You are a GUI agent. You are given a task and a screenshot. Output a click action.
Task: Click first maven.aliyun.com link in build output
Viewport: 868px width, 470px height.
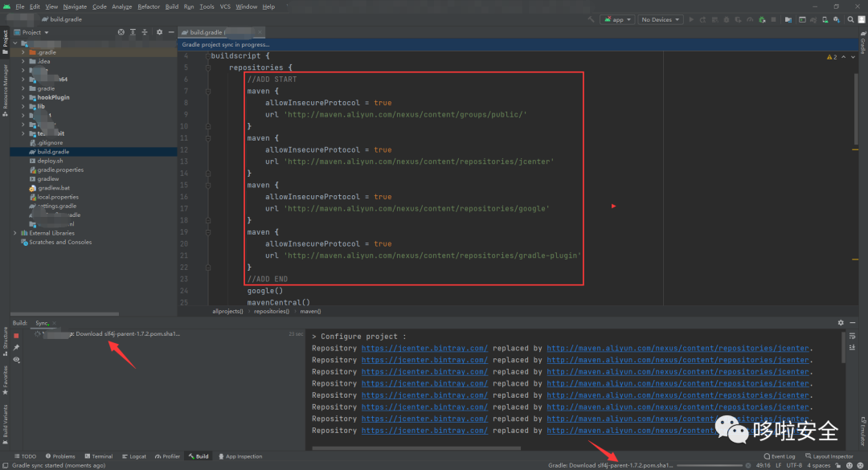678,348
